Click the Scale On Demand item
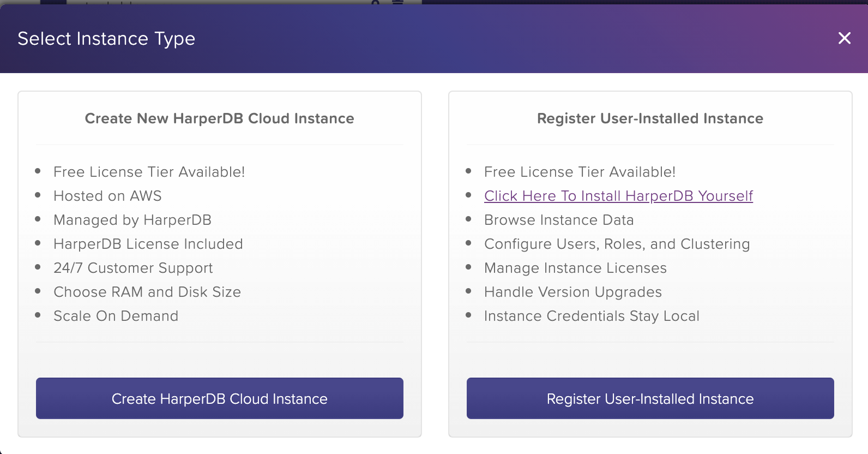 click(x=116, y=316)
